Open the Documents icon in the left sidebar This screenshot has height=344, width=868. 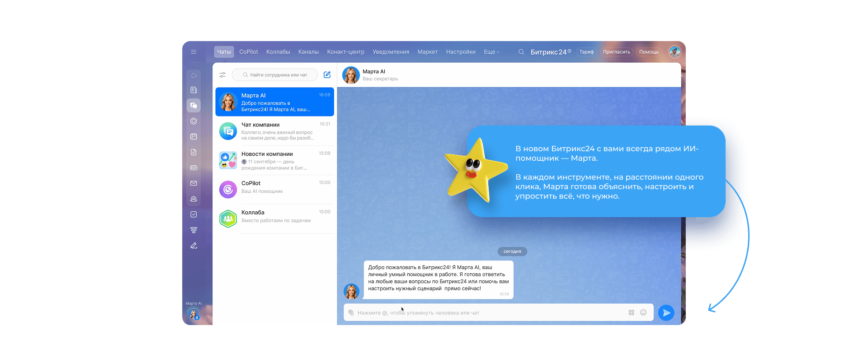(193, 152)
